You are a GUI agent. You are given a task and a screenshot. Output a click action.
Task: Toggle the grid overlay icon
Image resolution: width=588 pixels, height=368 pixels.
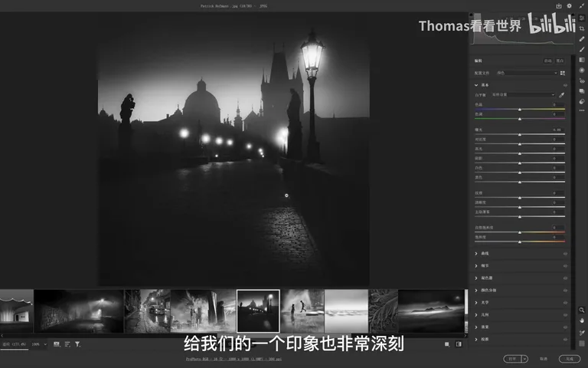[x=582, y=343]
